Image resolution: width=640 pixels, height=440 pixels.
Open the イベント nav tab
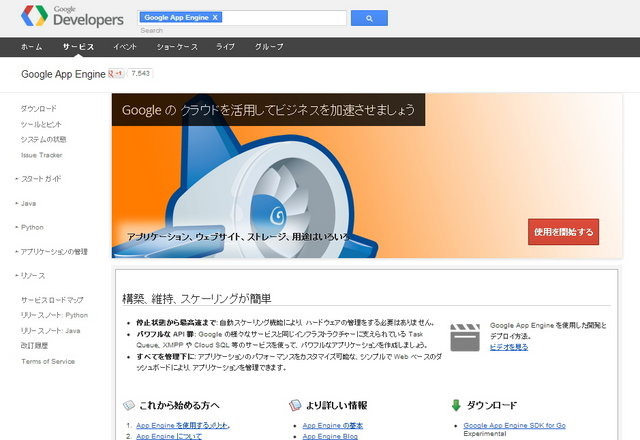125,47
